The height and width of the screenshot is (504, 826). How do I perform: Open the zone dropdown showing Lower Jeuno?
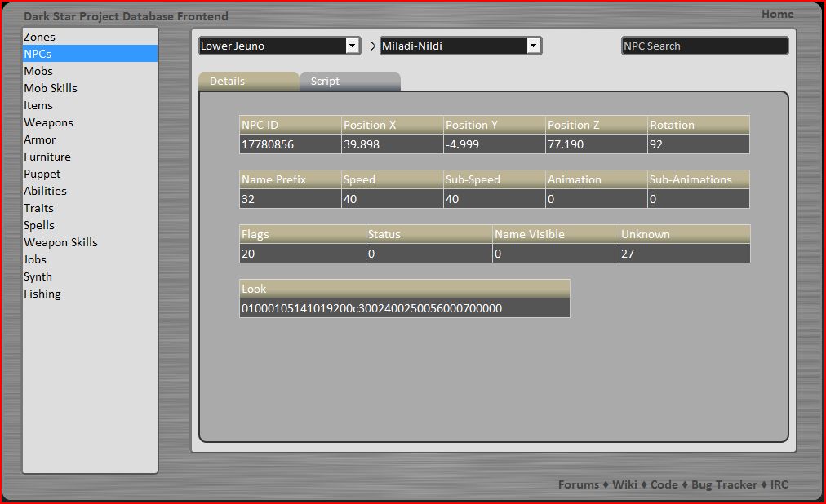tap(279, 46)
